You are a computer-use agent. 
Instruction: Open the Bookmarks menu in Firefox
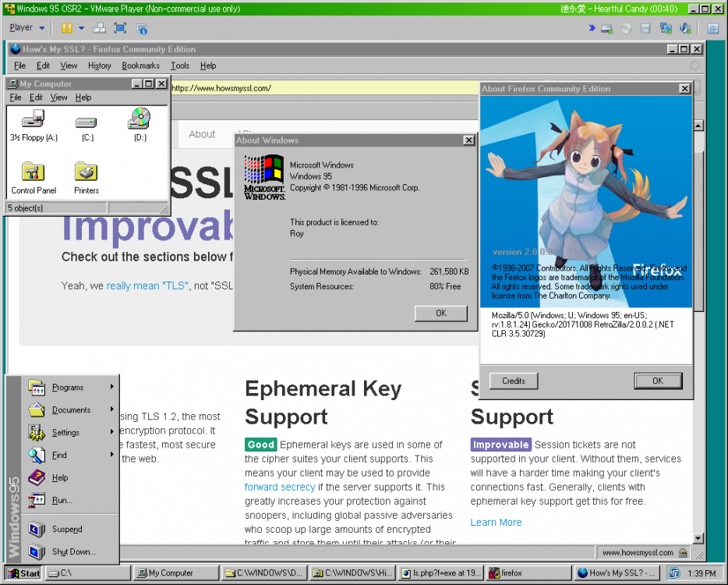point(140,66)
